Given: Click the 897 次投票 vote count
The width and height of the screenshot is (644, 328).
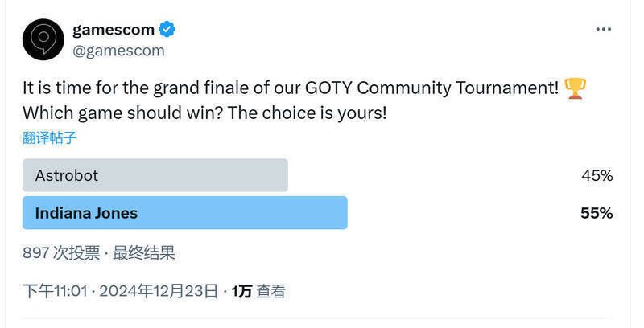Looking at the screenshot, I should [61, 252].
